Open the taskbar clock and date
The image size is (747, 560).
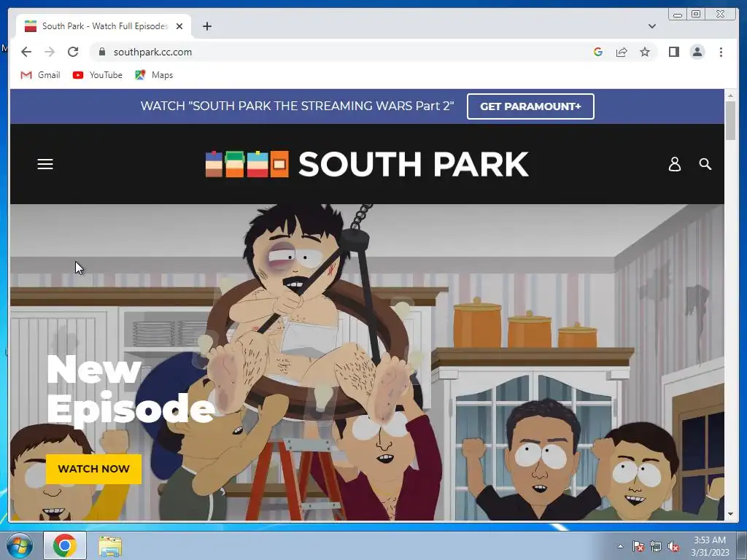710,546
